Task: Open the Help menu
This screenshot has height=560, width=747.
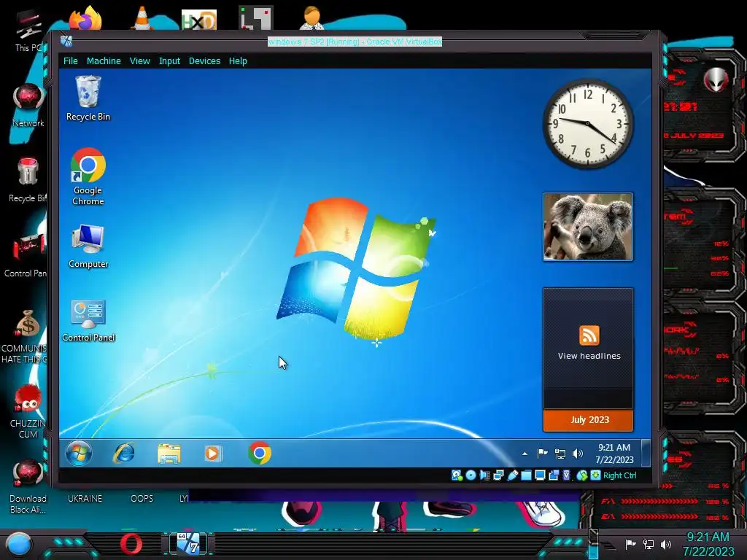Action: pos(238,61)
